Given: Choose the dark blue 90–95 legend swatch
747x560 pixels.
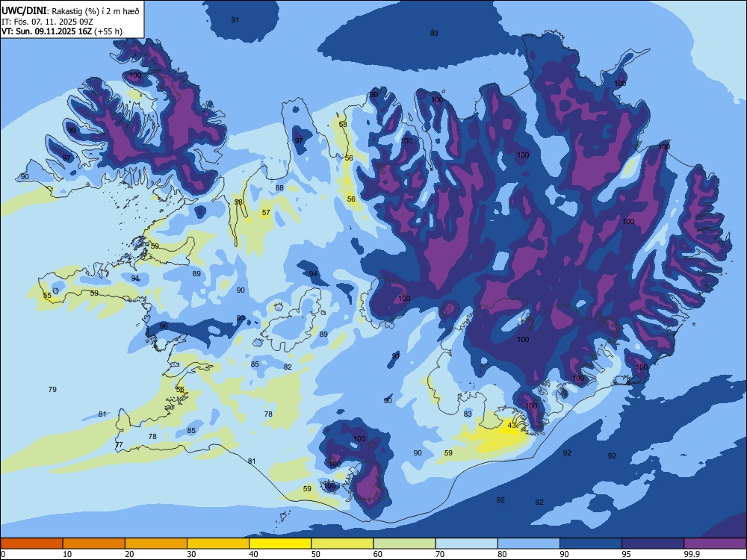Looking at the screenshot, I should 591,544.
